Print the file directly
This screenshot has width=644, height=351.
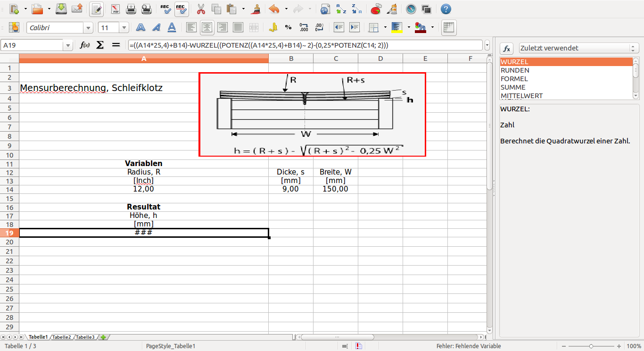(131, 8)
